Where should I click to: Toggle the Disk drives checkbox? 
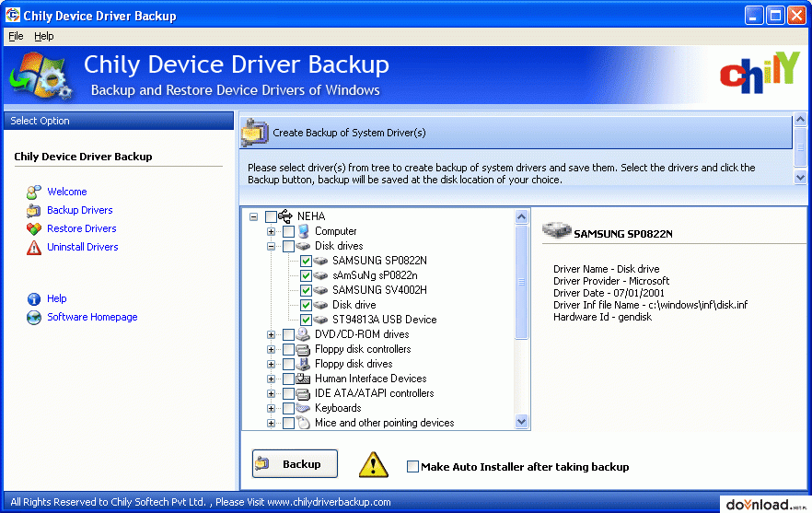(288, 246)
